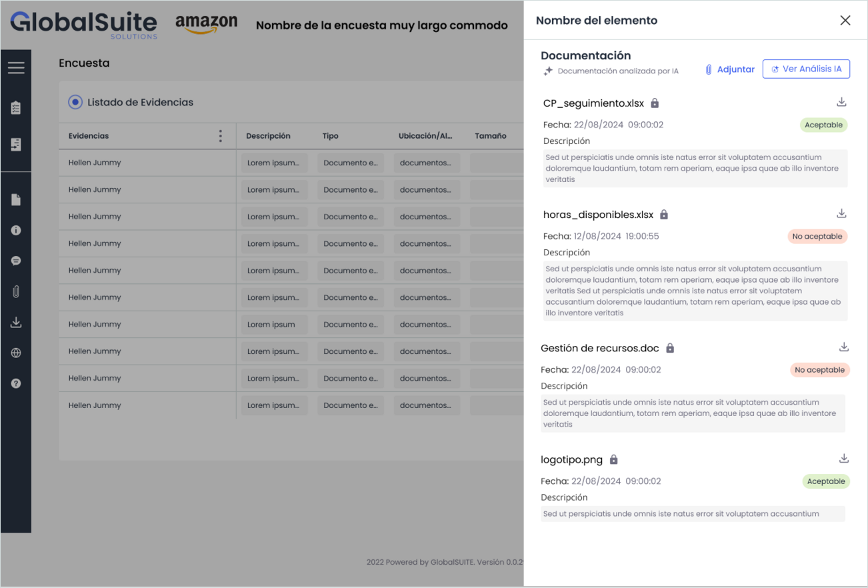The height and width of the screenshot is (588, 868).
Task: Click the Descripción column header
Action: click(x=268, y=136)
